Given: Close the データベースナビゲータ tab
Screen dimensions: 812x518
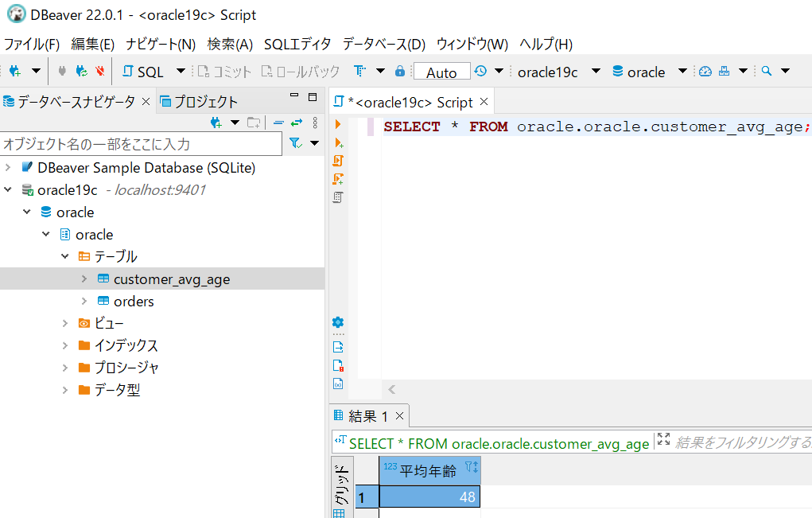Looking at the screenshot, I should [146, 102].
